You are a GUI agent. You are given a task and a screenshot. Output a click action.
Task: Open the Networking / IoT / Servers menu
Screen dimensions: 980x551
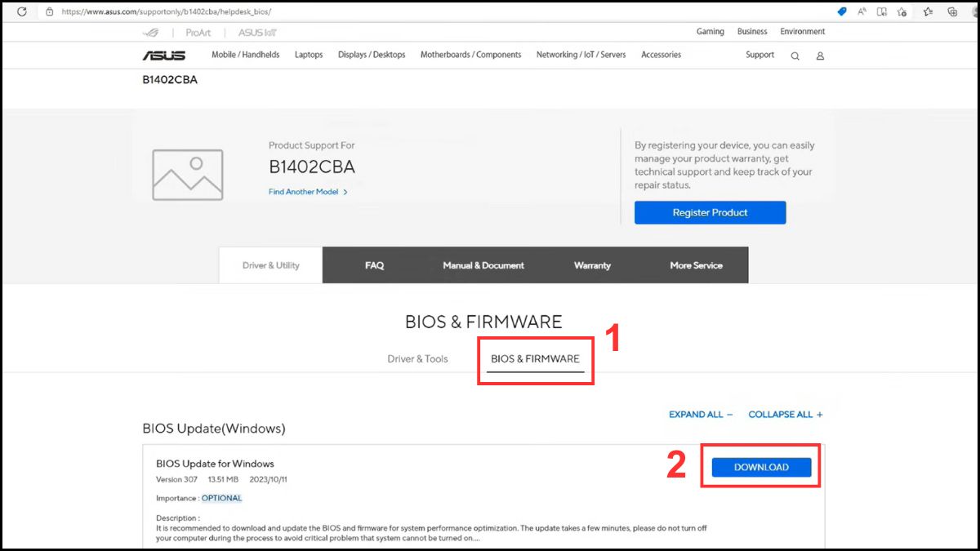pos(581,55)
